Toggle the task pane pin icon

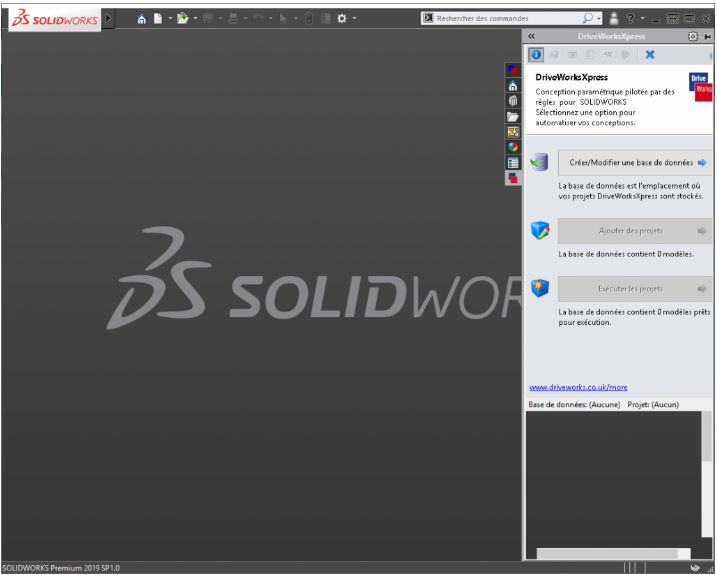point(707,37)
